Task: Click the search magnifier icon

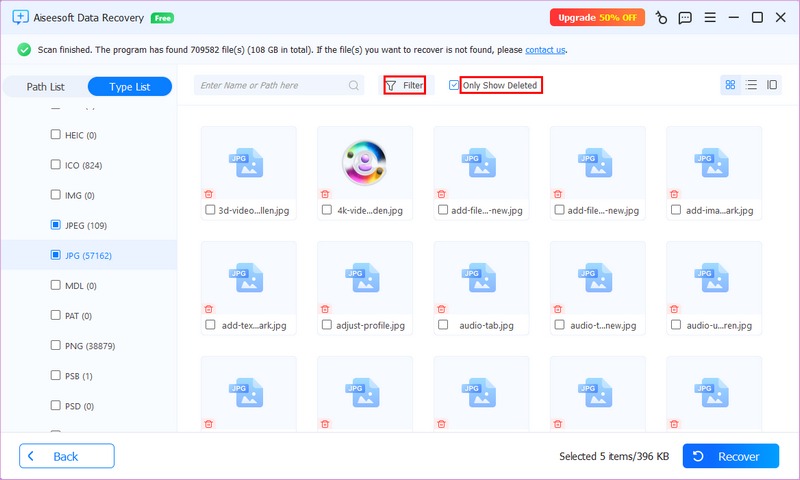Action: pyautogui.click(x=354, y=86)
